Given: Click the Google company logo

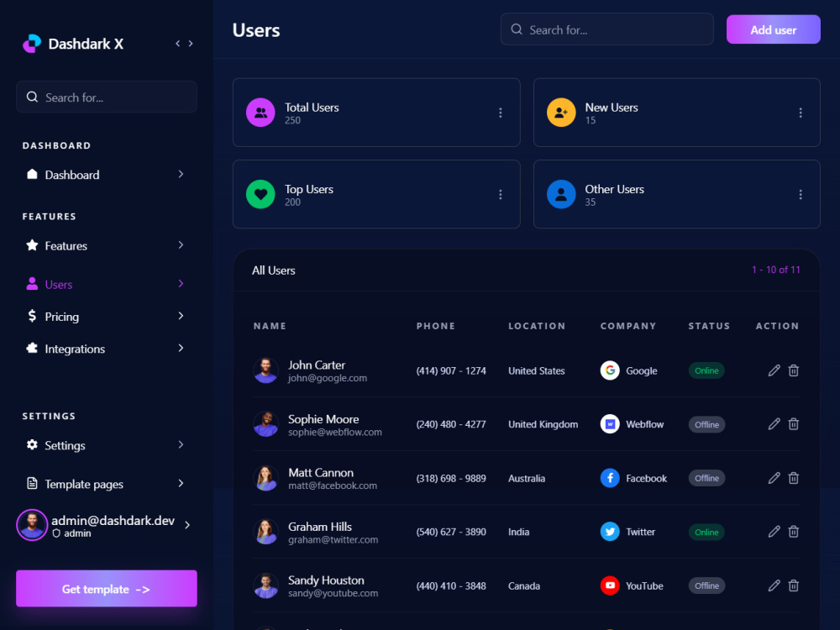Looking at the screenshot, I should [610, 370].
